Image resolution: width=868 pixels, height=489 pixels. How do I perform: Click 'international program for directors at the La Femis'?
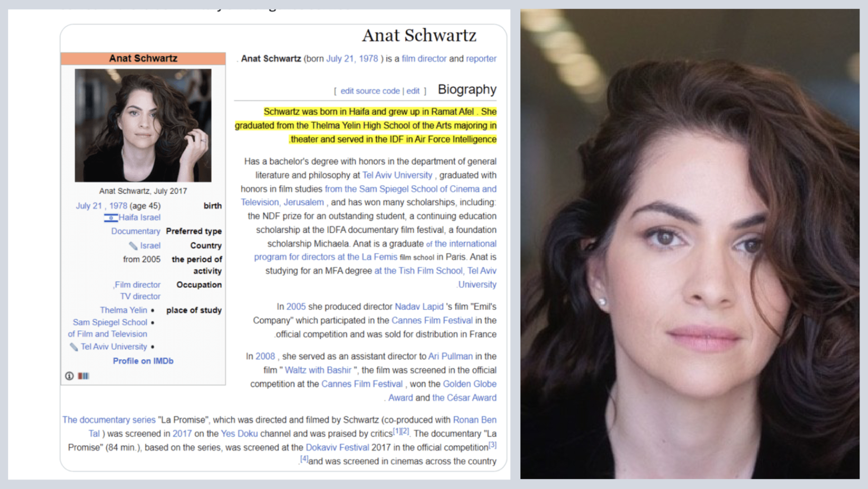pos(375,250)
